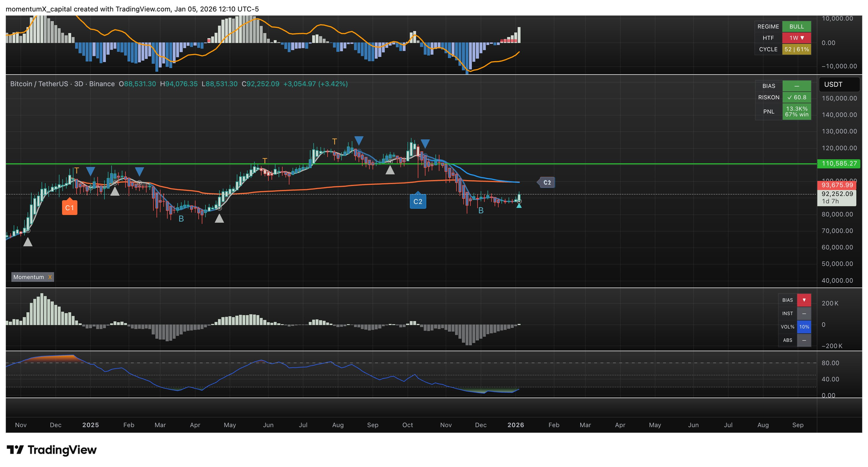Click the blue C2 cycle marker on chart
Viewport: 868px width, 467px height.
418,201
